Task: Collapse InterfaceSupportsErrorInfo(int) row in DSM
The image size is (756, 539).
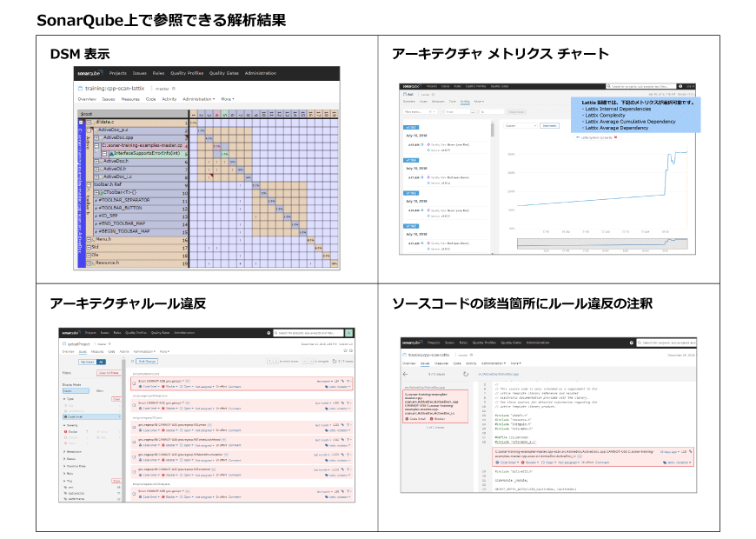Action: coord(104,154)
